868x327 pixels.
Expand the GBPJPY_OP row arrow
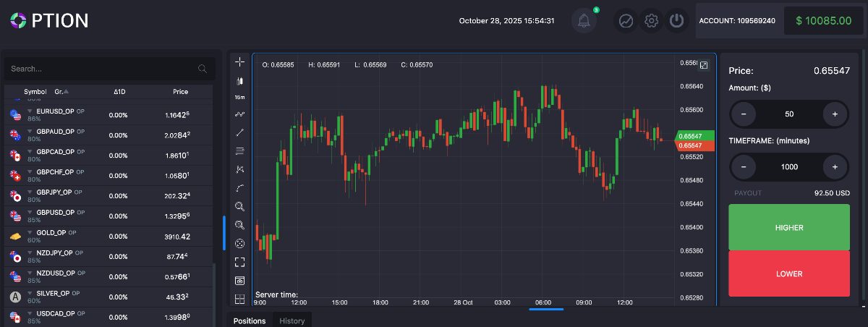point(30,192)
